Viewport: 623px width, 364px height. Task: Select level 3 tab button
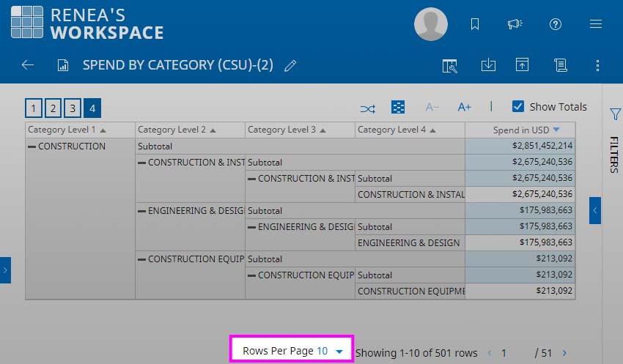[73, 108]
